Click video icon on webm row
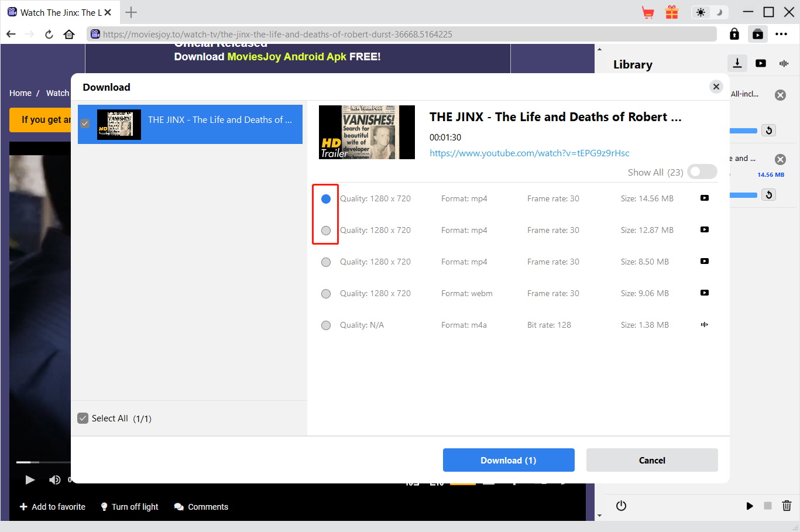 (705, 293)
